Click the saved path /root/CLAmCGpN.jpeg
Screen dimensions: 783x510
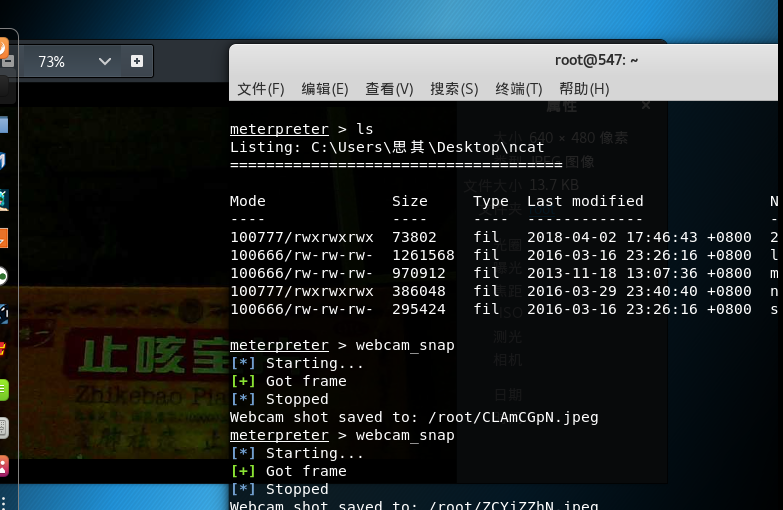point(513,418)
